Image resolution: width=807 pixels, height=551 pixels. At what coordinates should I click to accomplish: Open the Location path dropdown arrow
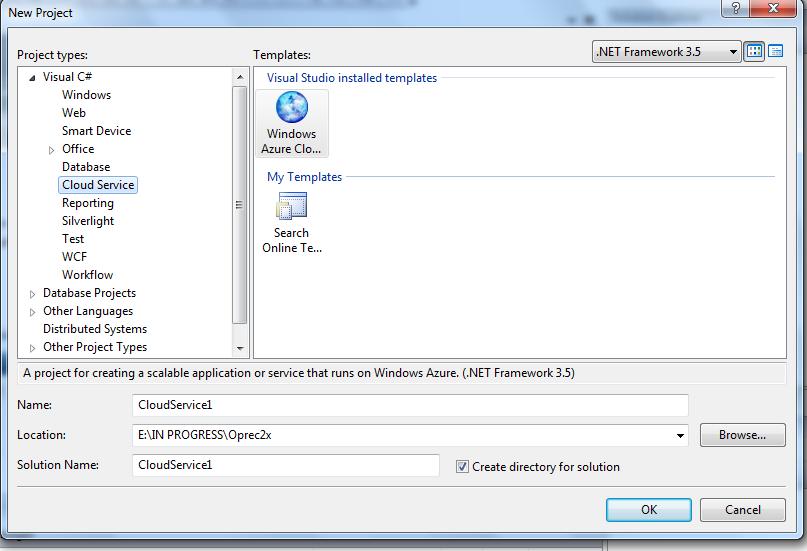coord(680,435)
